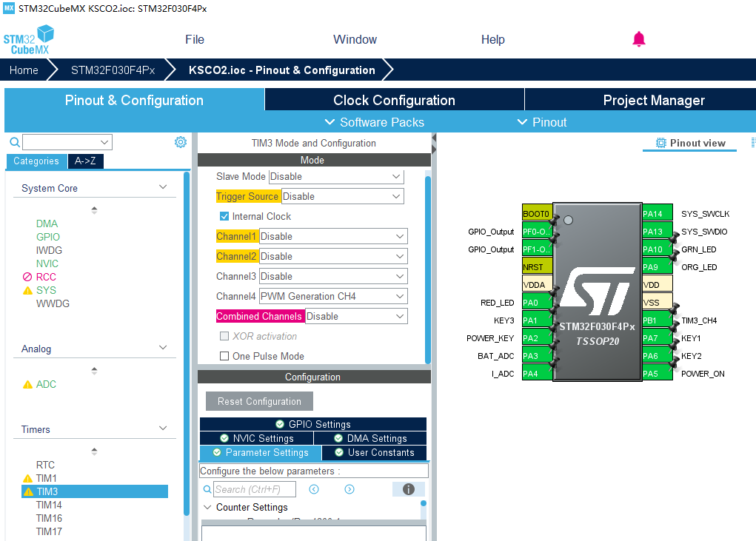Viewport: 756px width, 541px height.
Task: Click the TIM1 warning triangle icon
Action: 27,478
